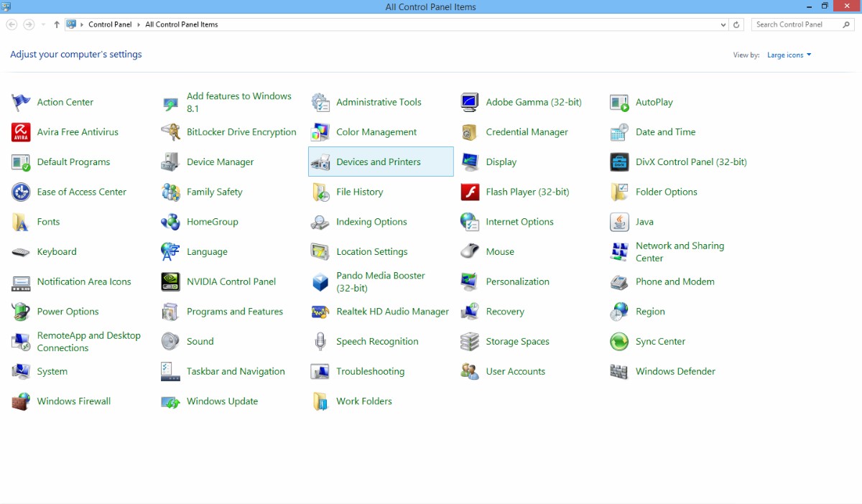Go forward with the Forward arrow button
The width and height of the screenshot is (862, 504).
point(29,24)
